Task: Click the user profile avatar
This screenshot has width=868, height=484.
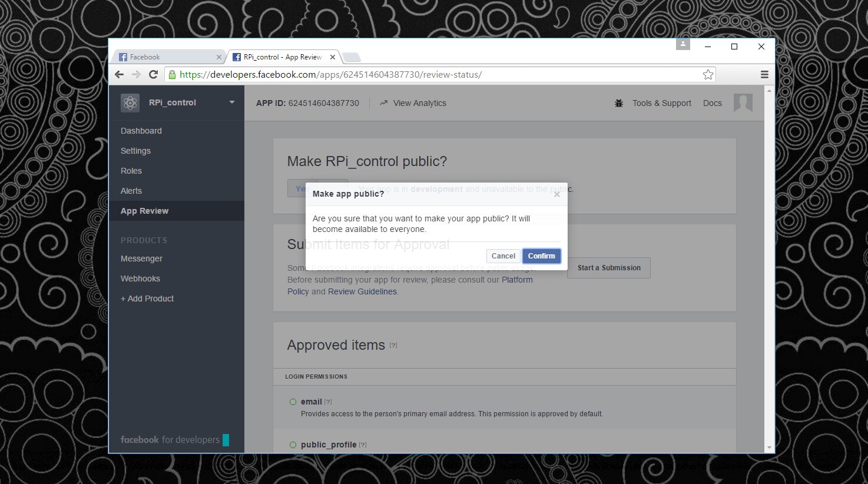Action: (x=743, y=103)
